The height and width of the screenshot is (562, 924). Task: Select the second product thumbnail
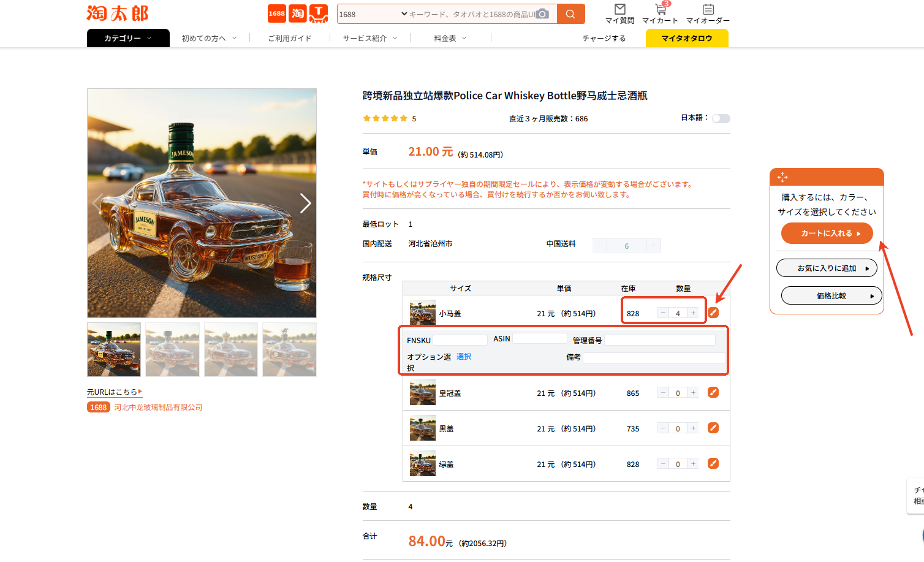(172, 349)
